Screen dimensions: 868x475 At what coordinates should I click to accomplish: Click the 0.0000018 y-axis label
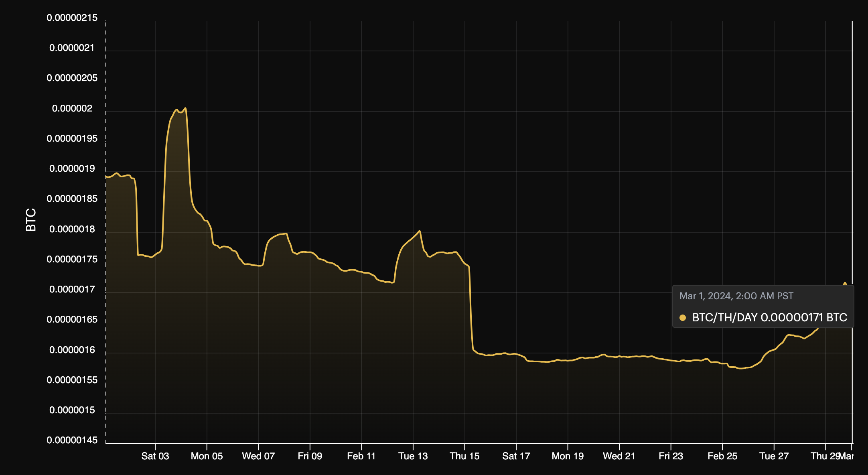(x=72, y=229)
